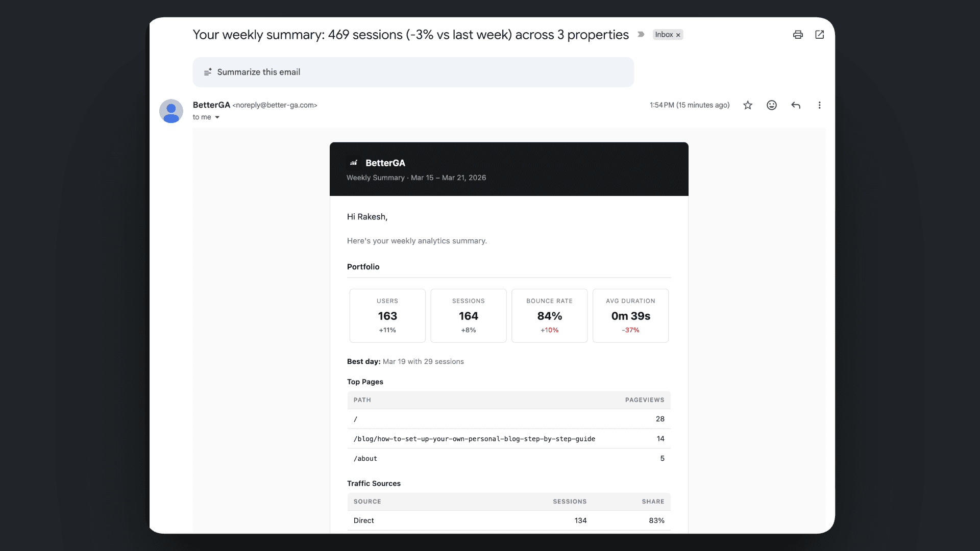Click the noreply@better-ga.com sender address

pos(275,105)
